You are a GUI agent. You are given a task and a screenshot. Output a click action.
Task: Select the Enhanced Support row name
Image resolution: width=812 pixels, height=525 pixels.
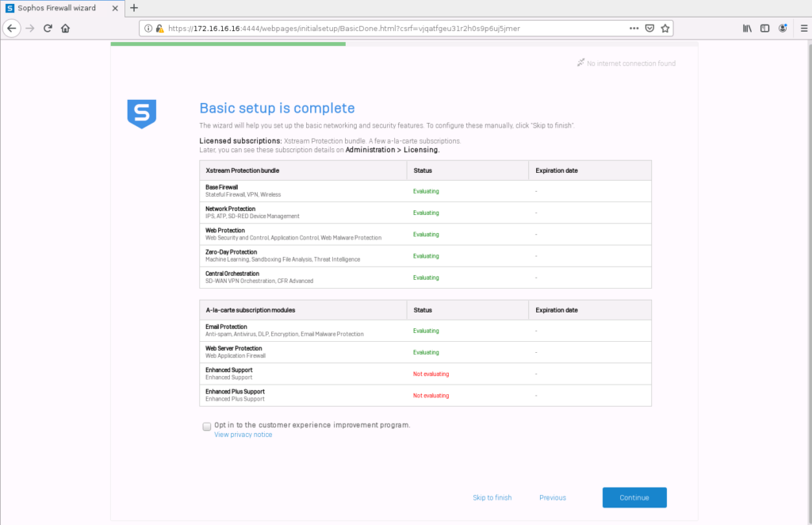tap(229, 370)
